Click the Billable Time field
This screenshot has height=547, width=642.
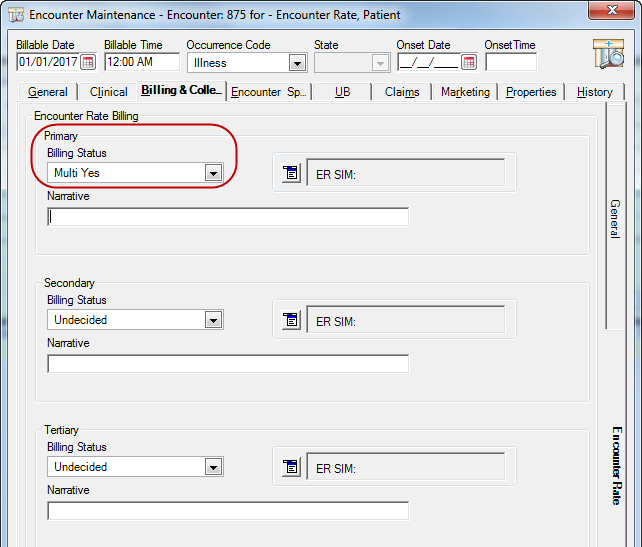(142, 62)
